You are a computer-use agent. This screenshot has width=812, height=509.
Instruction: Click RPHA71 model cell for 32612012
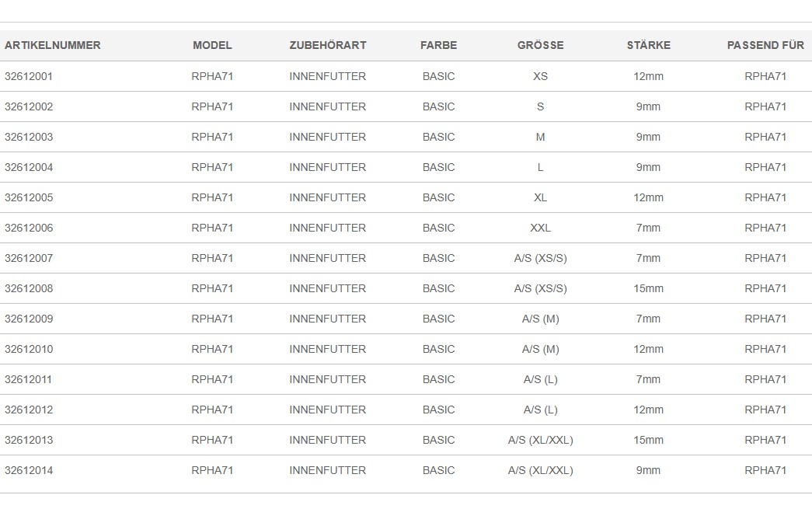click(212, 410)
